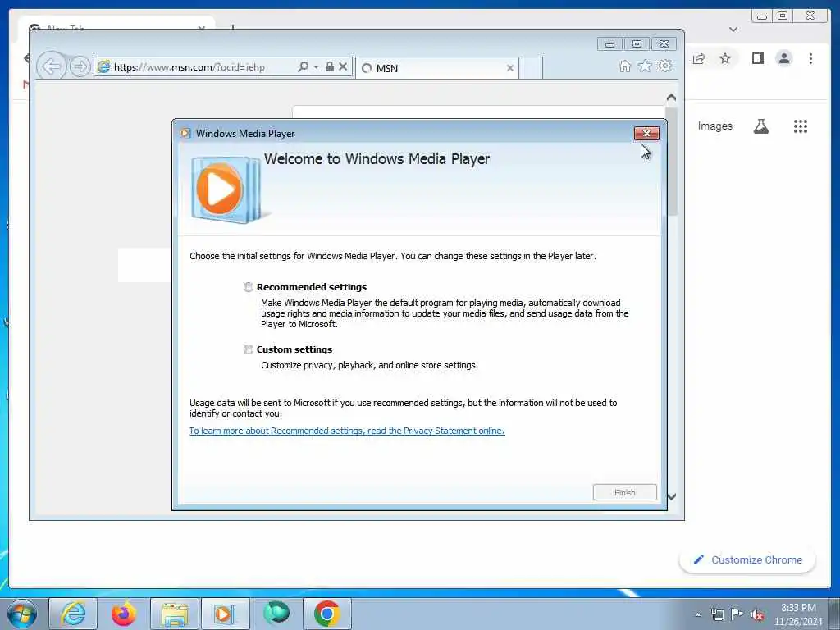This screenshot has height=630, width=840.
Task: Bookmark this page with Chrome's star icon
Action: (725, 58)
